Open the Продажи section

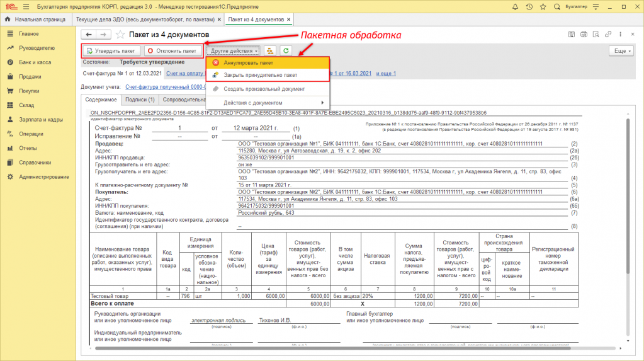(x=30, y=77)
